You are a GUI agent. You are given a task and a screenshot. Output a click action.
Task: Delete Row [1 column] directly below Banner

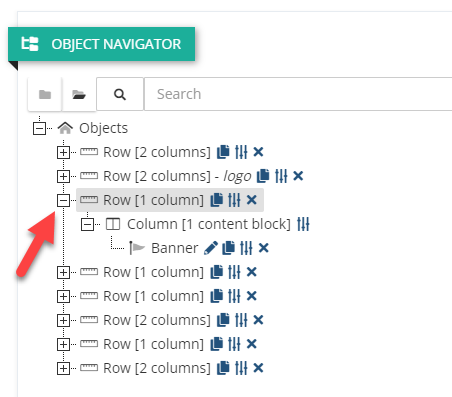[252, 272]
